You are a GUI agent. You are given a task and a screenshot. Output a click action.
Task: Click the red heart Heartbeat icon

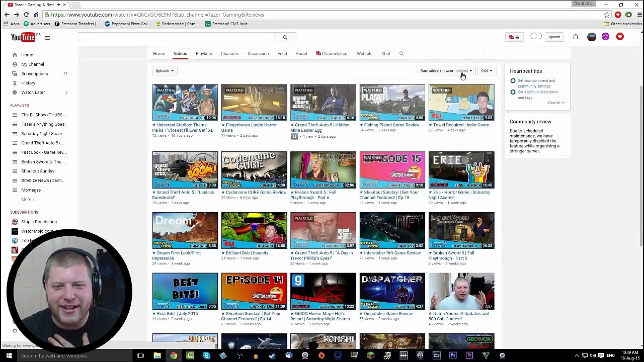click(620, 37)
